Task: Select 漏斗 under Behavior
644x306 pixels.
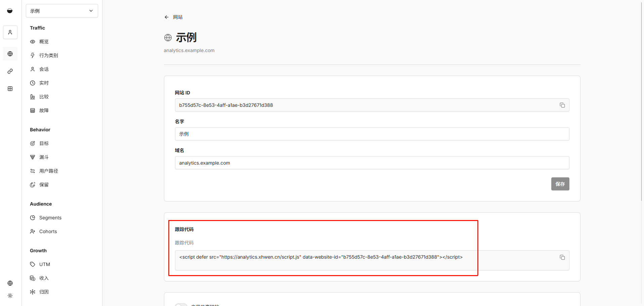Action: pos(44,157)
